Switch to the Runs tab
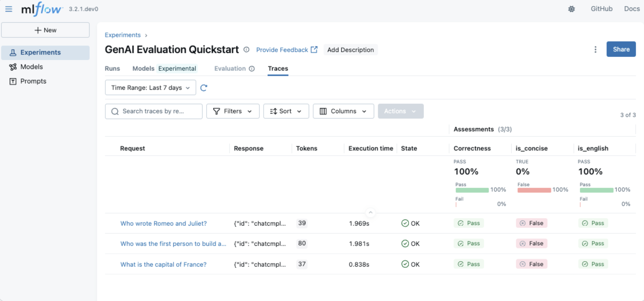This screenshot has width=644, height=301. 112,68
